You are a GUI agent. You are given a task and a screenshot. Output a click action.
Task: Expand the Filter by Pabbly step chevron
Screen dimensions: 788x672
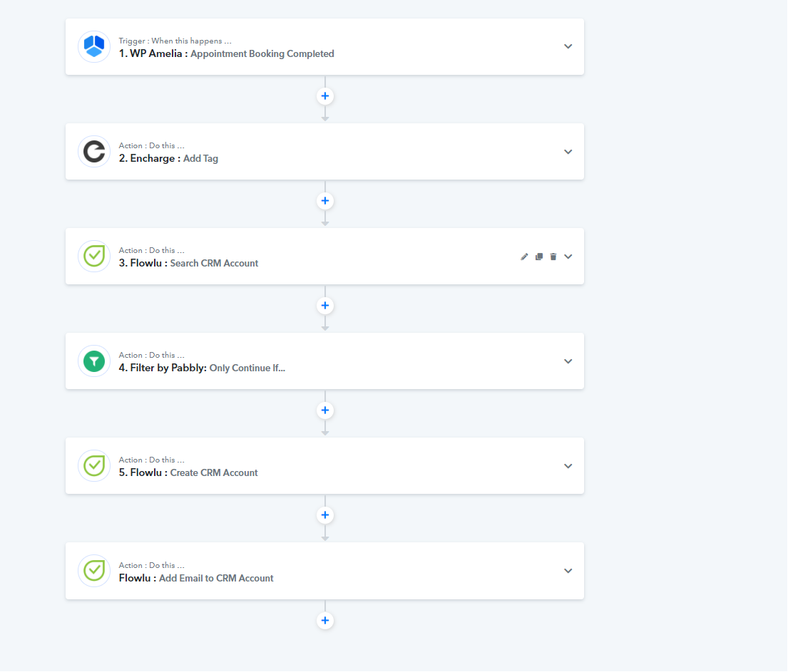tap(568, 361)
